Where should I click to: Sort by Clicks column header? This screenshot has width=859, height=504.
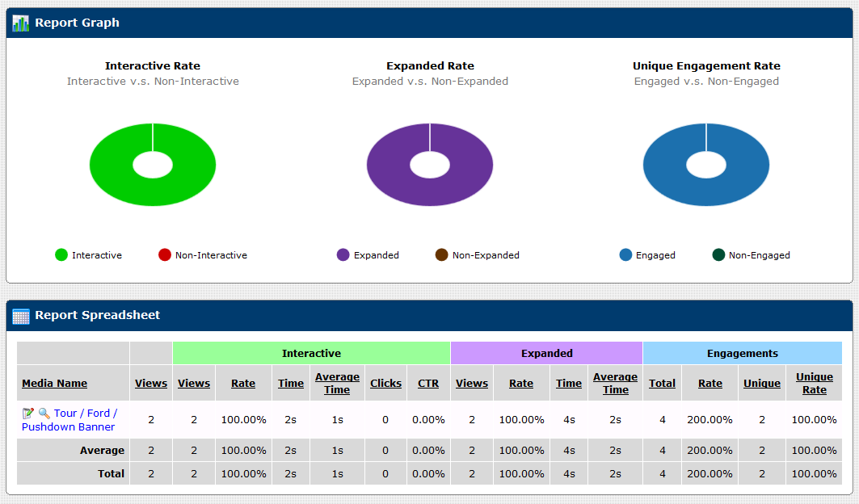[x=385, y=384]
